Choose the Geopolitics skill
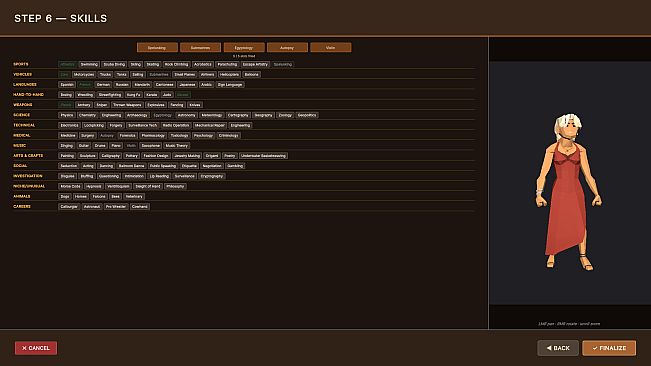Viewport: 651px width, 366px height. coord(307,115)
